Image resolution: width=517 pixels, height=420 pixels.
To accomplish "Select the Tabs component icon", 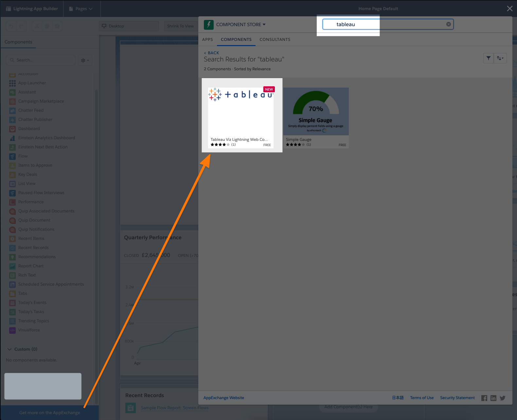I will tap(12, 294).
